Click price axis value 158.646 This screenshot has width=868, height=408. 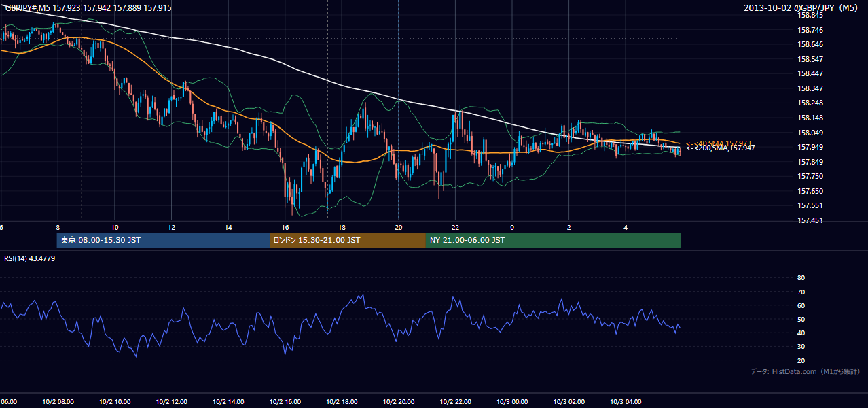810,44
